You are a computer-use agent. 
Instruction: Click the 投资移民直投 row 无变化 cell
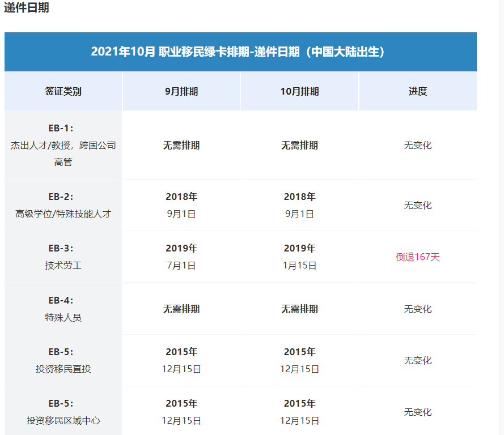(x=418, y=360)
